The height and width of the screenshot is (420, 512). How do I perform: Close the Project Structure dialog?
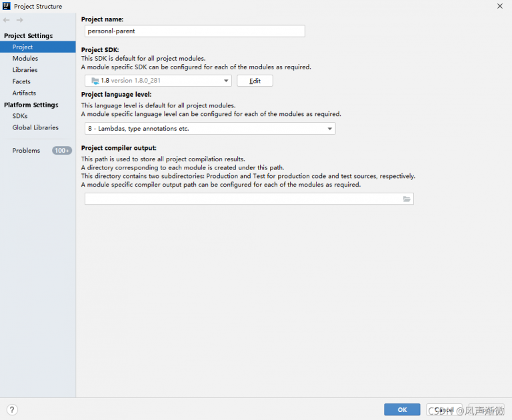500,6
